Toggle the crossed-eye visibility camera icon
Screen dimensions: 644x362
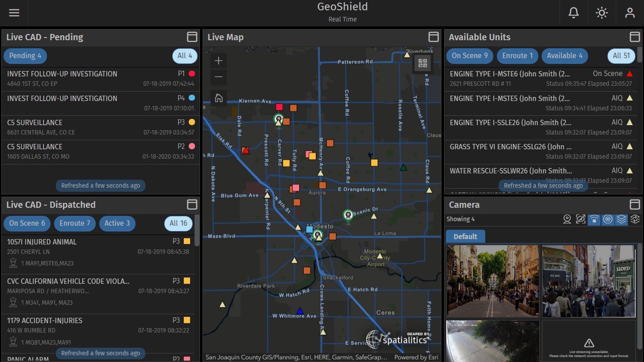(x=580, y=219)
